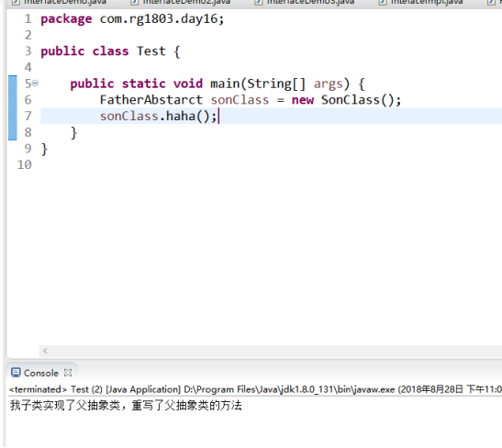Click closing brace on line 8
This screenshot has height=448, width=502.
[73, 132]
